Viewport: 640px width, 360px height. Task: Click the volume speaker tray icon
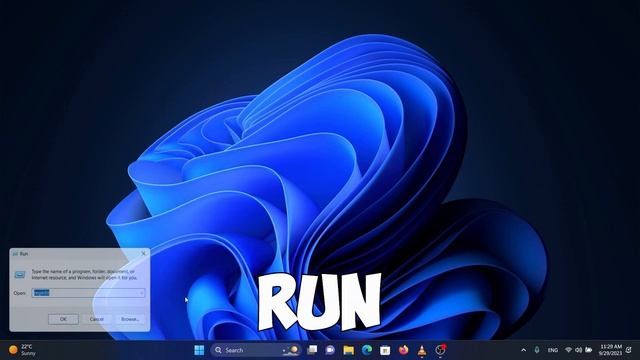click(x=578, y=350)
